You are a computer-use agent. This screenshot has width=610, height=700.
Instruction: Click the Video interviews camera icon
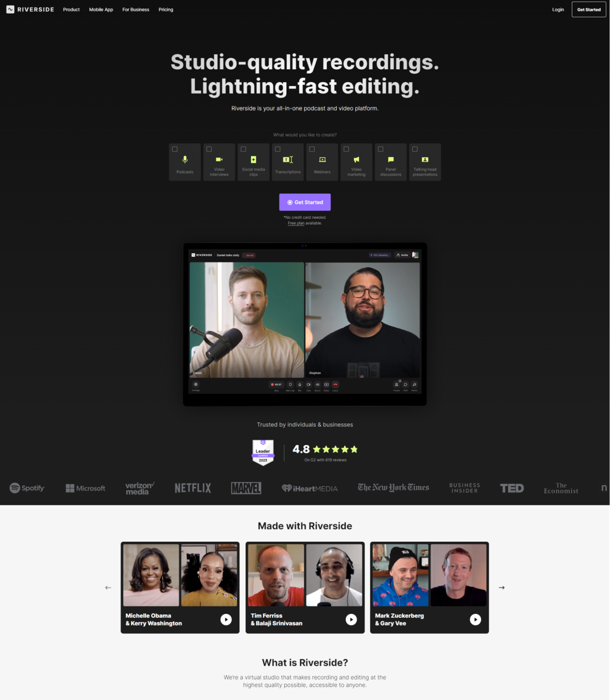(219, 160)
